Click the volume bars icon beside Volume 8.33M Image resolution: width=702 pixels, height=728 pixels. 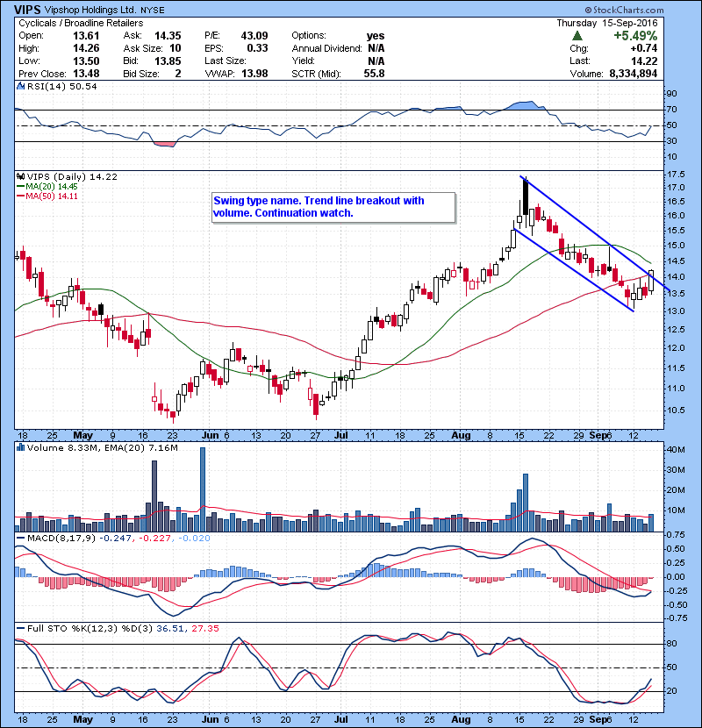click(x=20, y=447)
